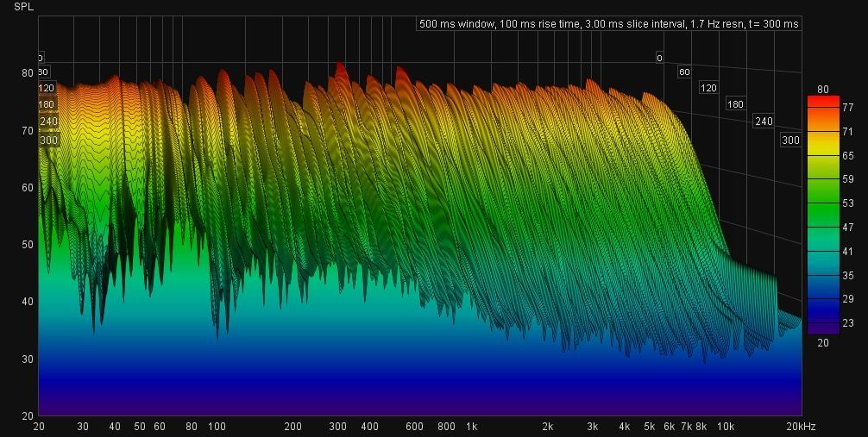Click the 50 dB SPL axis label
The width and height of the screenshot is (868, 437).
(x=27, y=245)
